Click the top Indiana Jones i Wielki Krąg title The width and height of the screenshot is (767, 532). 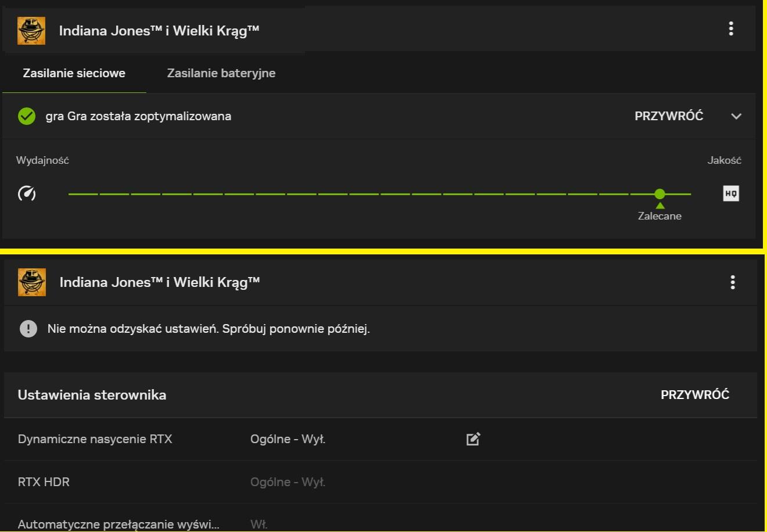159,31
